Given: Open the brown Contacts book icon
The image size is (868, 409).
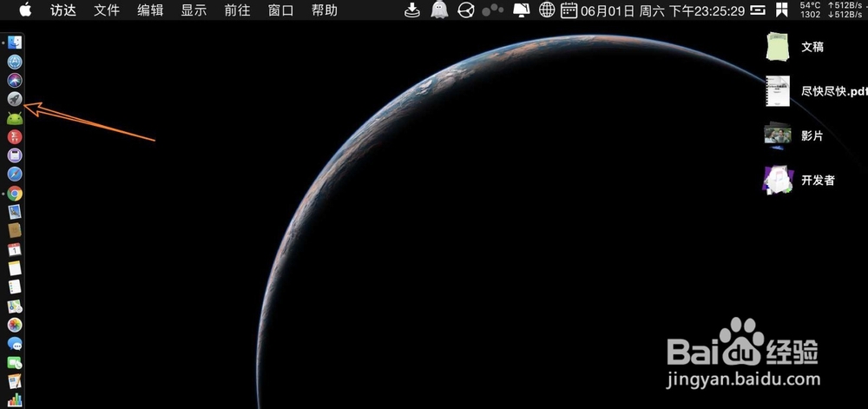Looking at the screenshot, I should tap(15, 231).
